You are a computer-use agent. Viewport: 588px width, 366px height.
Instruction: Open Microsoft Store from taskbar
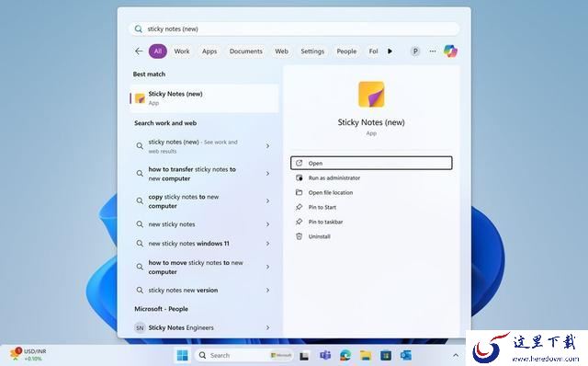point(386,355)
